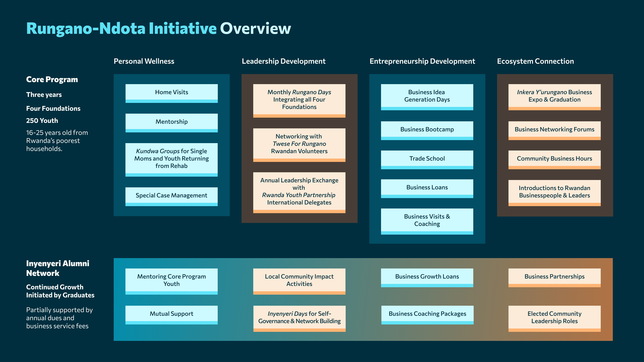
Task: Click the Personal Wellness column heading
Action: [144, 61]
